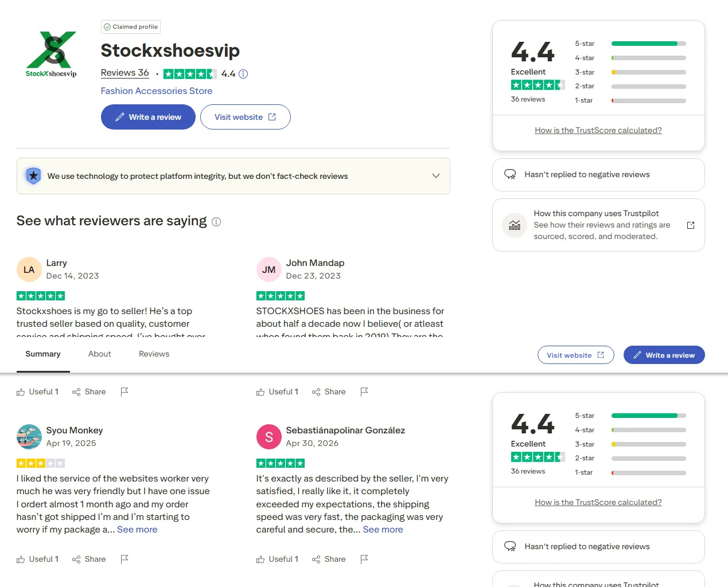Viewport: 728px width, 587px height.
Task: Click the three-star rating on Syou Monkey's review
Action: 41,463
